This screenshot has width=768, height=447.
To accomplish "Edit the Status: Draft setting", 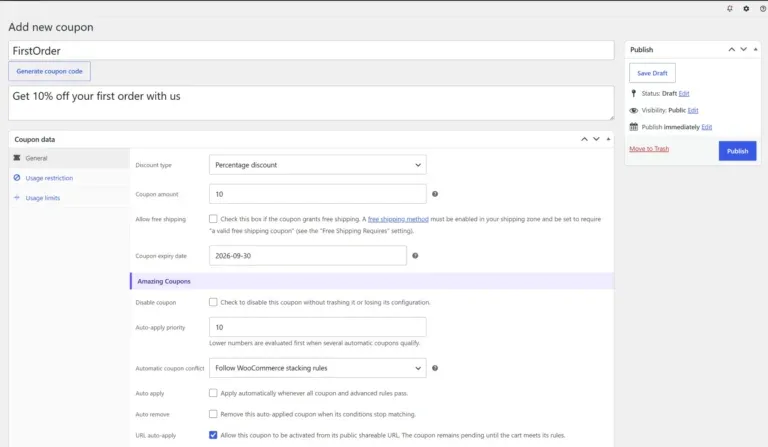I will 684,94.
